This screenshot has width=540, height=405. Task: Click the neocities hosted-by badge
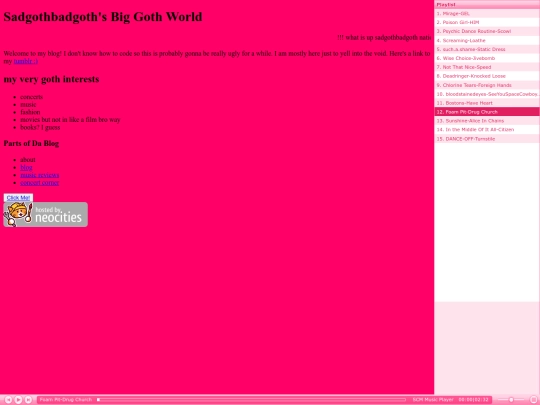[45, 215]
